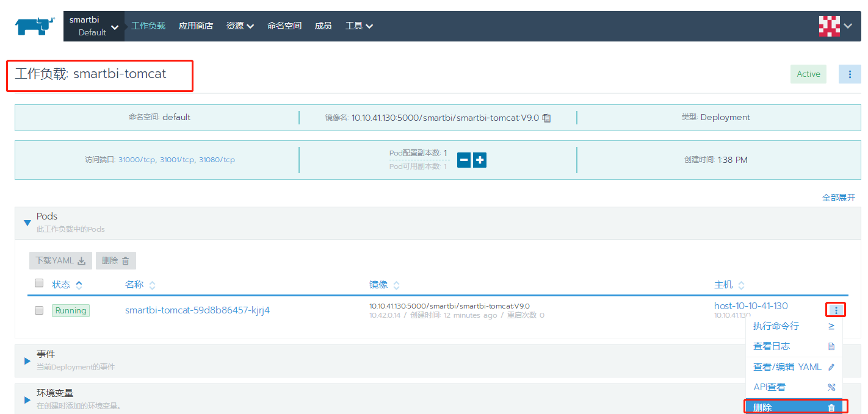
Task: Click the Rancher cow logo
Action: (35, 26)
